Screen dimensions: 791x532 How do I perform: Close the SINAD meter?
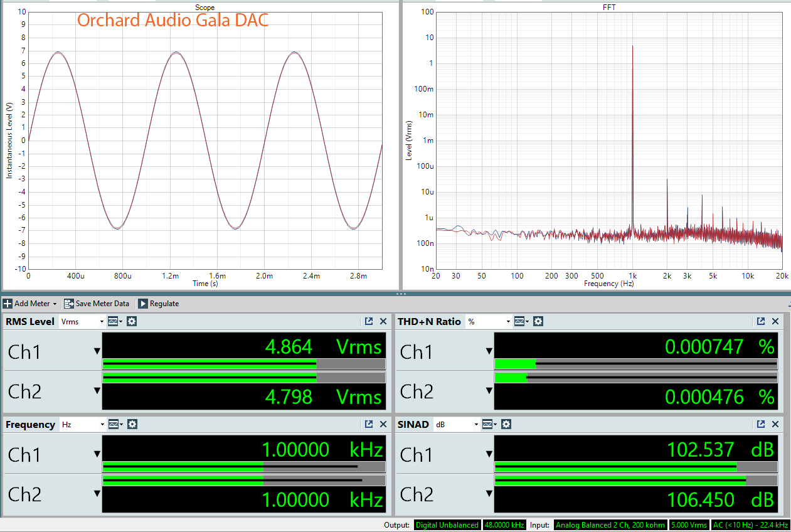(x=775, y=424)
